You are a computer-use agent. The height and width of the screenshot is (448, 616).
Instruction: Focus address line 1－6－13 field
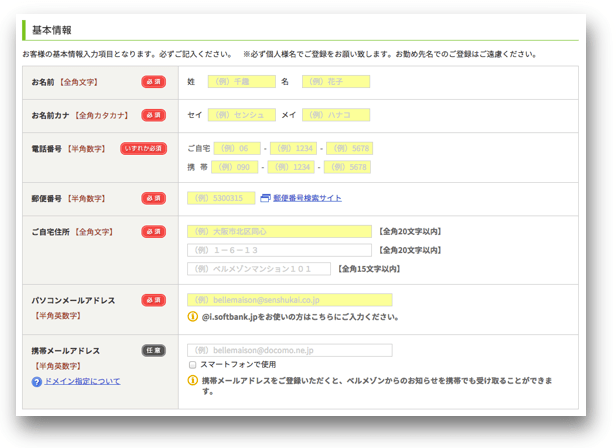[279, 250]
